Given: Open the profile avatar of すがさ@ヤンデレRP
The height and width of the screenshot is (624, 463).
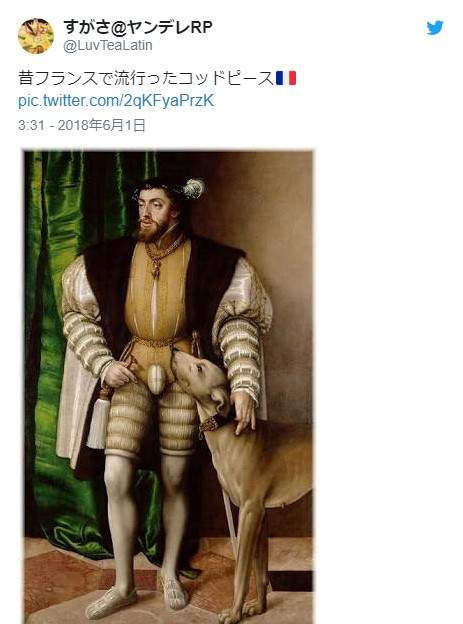Looking at the screenshot, I should [36, 36].
